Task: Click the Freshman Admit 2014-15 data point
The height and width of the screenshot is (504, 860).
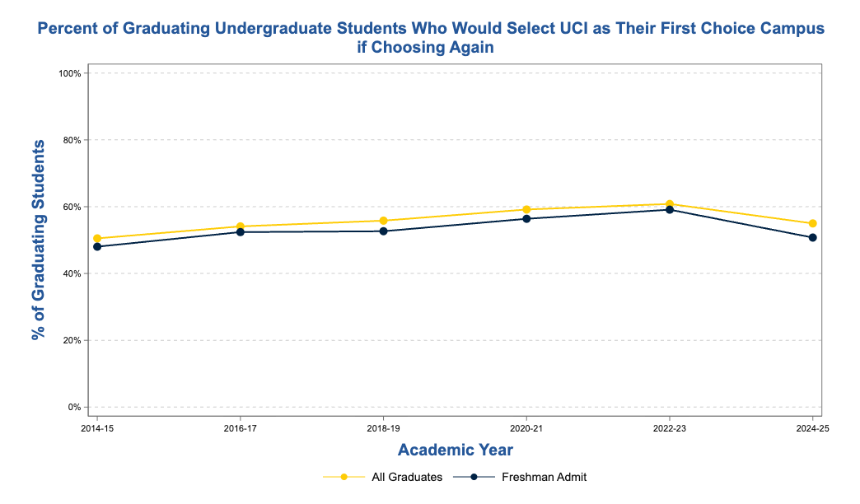Action: 97,247
